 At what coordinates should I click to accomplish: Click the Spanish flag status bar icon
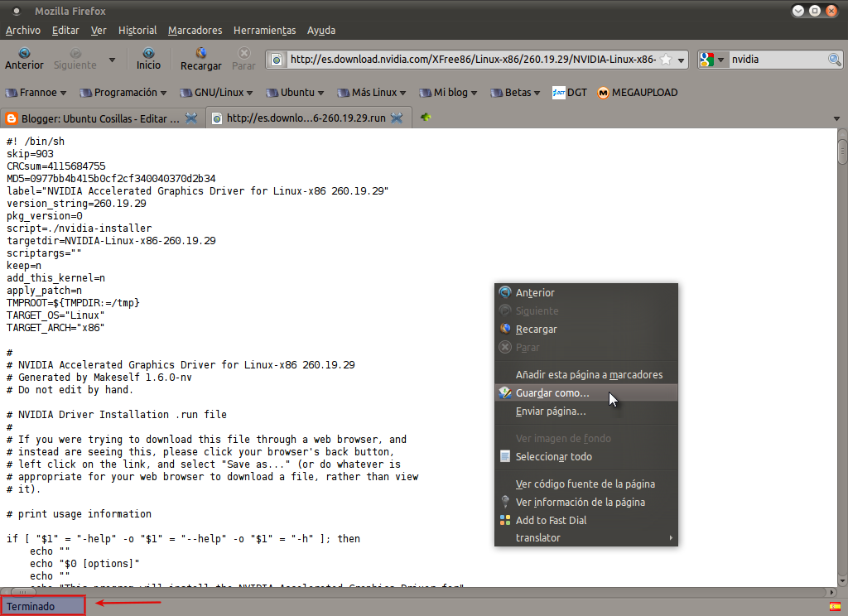pyautogui.click(x=835, y=607)
